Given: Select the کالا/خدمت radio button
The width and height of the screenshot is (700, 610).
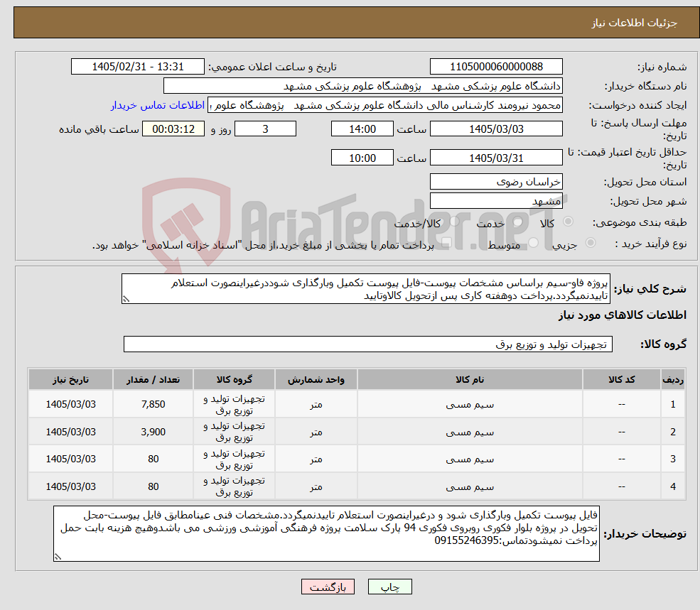Looking at the screenshot, I should 454,222.
